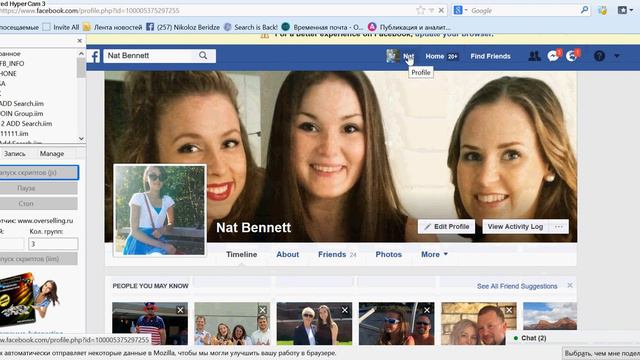Viewport: 640px width, 360px height.
Task: Dismiss the fifth friend suggestion blonde couple
Action: pos(509,310)
